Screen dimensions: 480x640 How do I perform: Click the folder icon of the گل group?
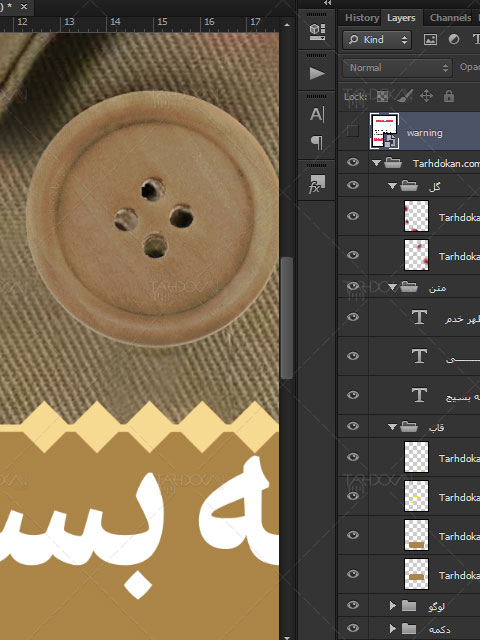409,186
